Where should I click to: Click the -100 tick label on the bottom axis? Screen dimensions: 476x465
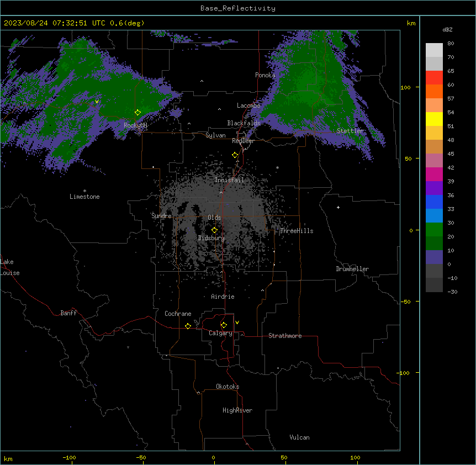(x=69, y=457)
